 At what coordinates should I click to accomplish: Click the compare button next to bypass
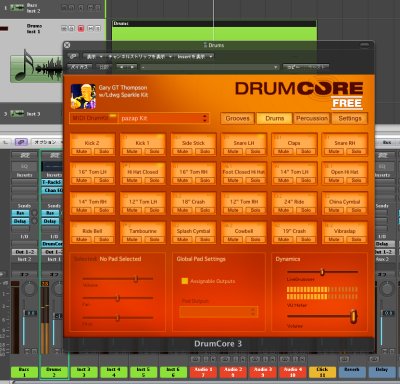(104, 67)
